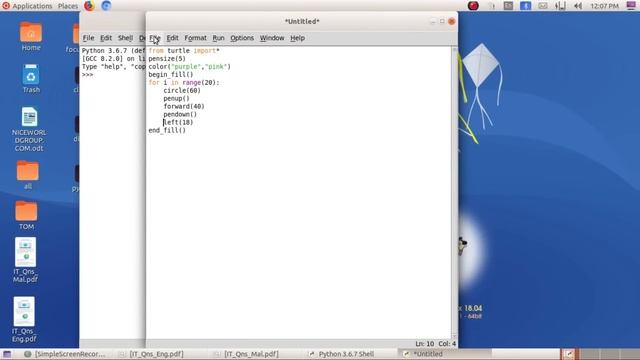
Task: Open the Format menu in the editor
Action: click(195, 38)
